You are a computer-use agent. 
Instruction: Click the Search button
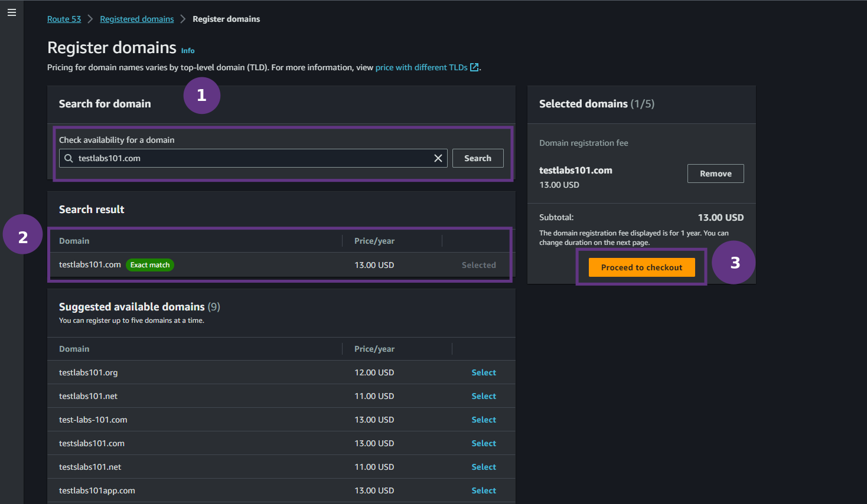pos(478,158)
